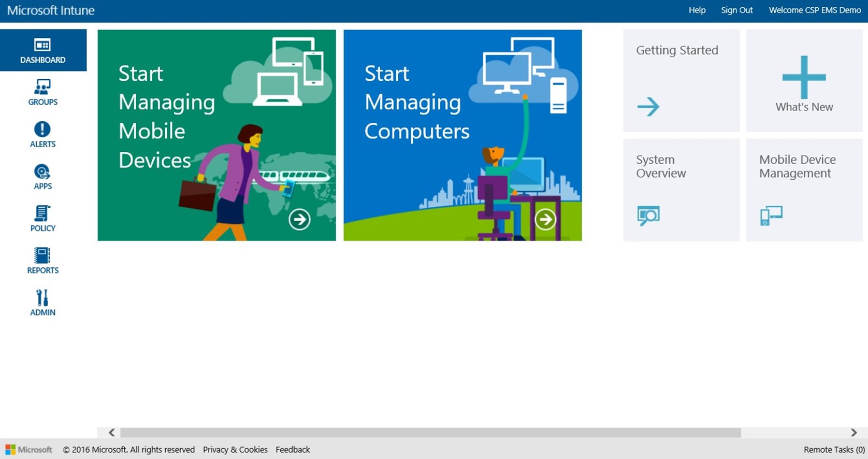Screen dimensions: 868x459
Task: Click the Getting Started arrow icon
Action: 648,107
